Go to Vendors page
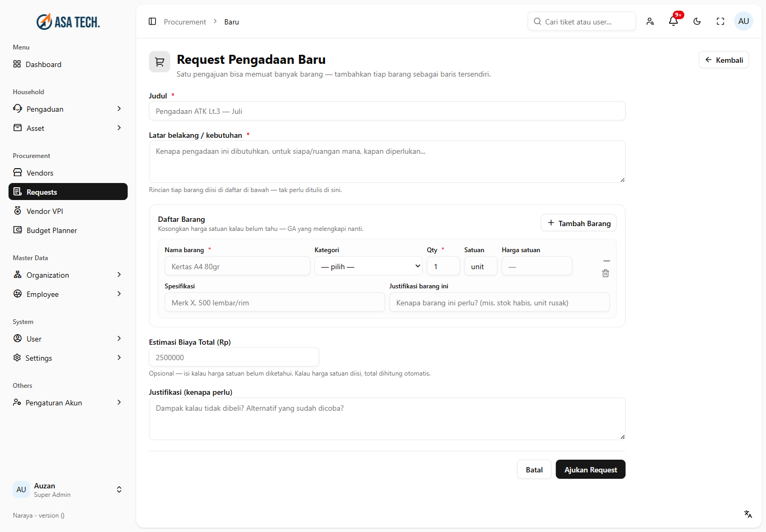Screen dimensions: 766x532 68,173
